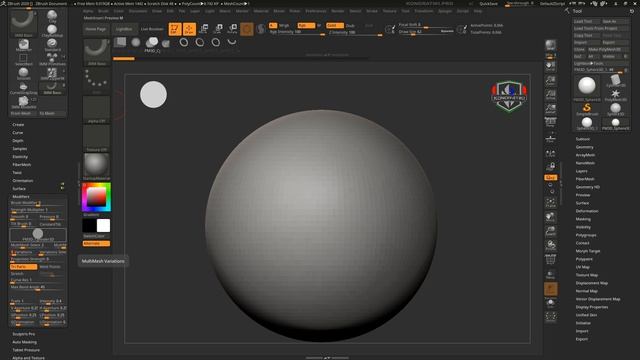Select the CurveStrapSnap brush icon
The height and width of the screenshot is (360, 640).
(x=24, y=88)
